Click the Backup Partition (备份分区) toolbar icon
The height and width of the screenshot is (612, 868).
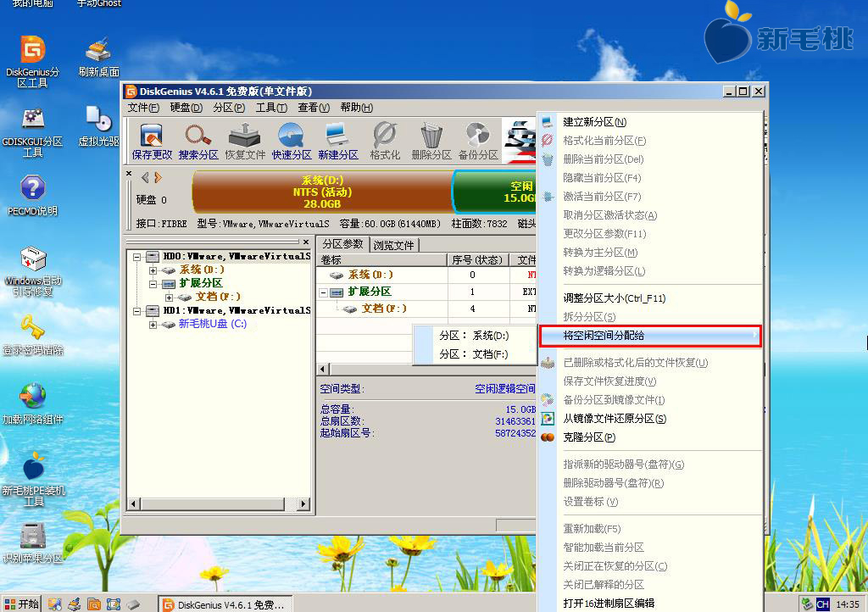(x=478, y=142)
